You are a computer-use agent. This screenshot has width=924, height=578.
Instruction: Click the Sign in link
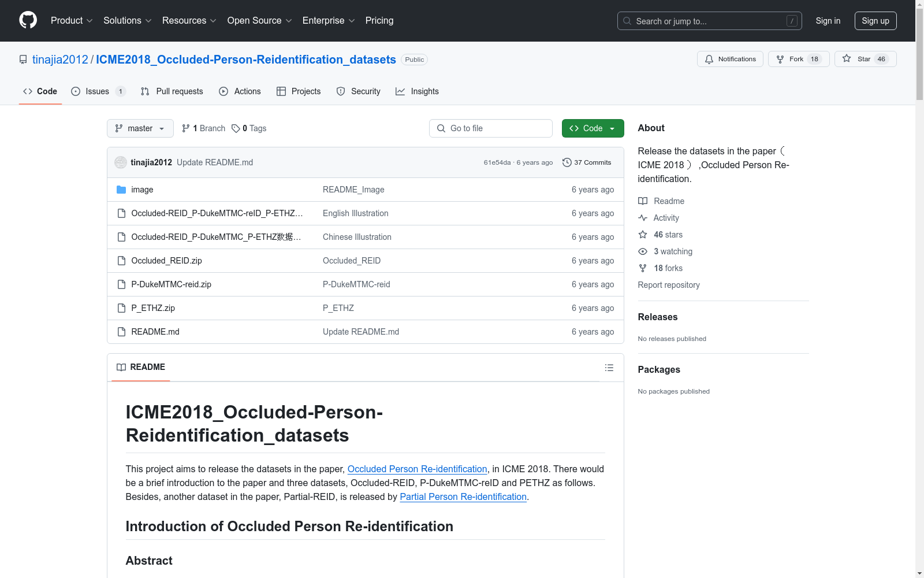click(x=828, y=21)
